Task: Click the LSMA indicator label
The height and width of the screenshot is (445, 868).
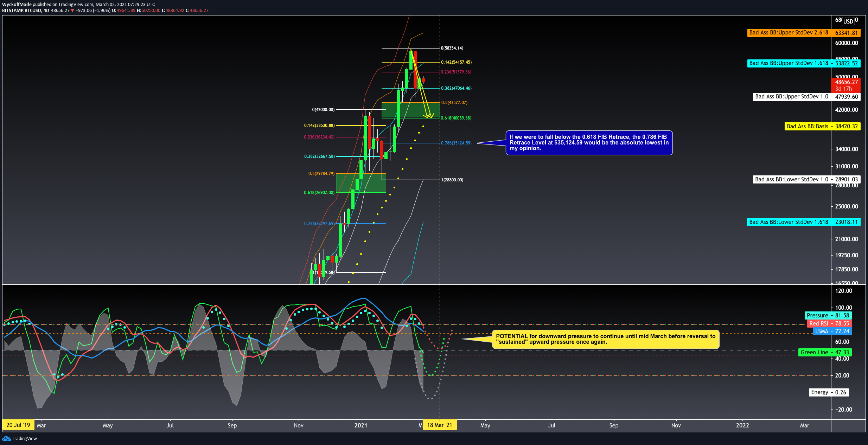Action: coord(822,331)
